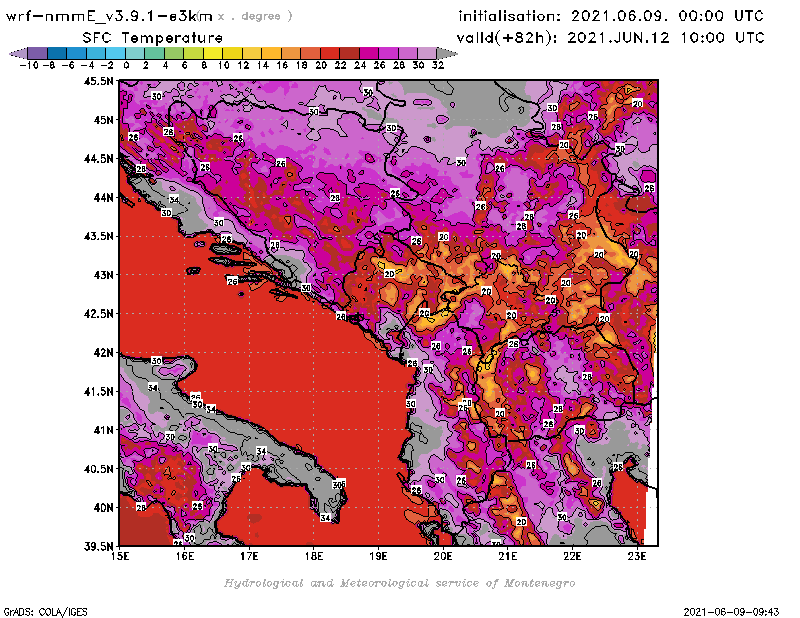Pick the legend swatch between 30 and 32

pyautogui.click(x=427, y=53)
